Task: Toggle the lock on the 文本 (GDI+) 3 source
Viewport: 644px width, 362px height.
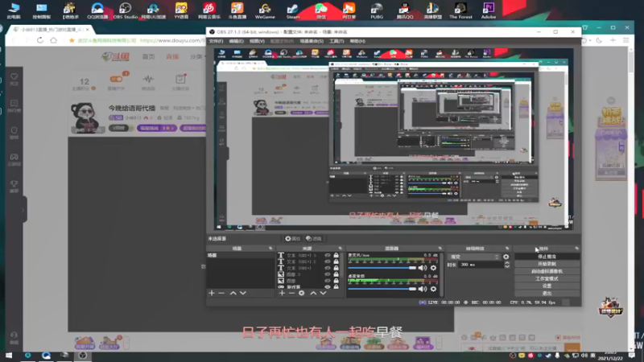Action: pos(336,255)
